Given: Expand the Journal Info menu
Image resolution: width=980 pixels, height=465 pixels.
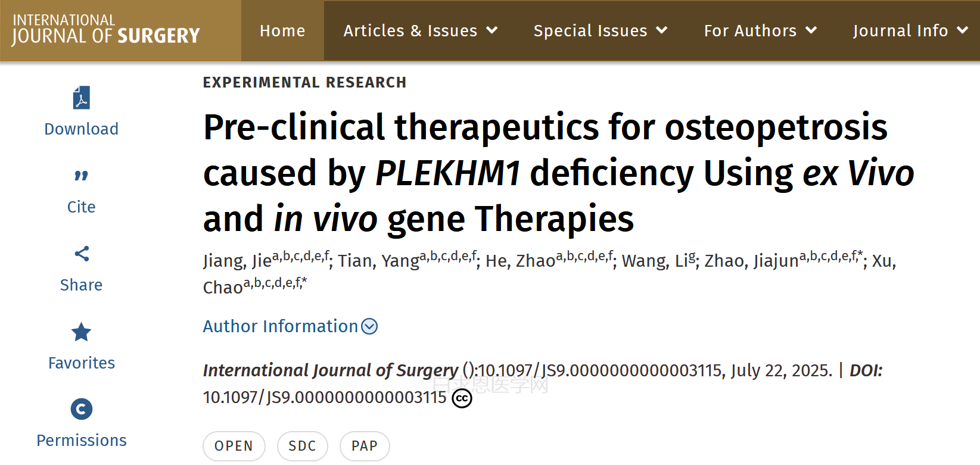Looking at the screenshot, I should 910,30.
